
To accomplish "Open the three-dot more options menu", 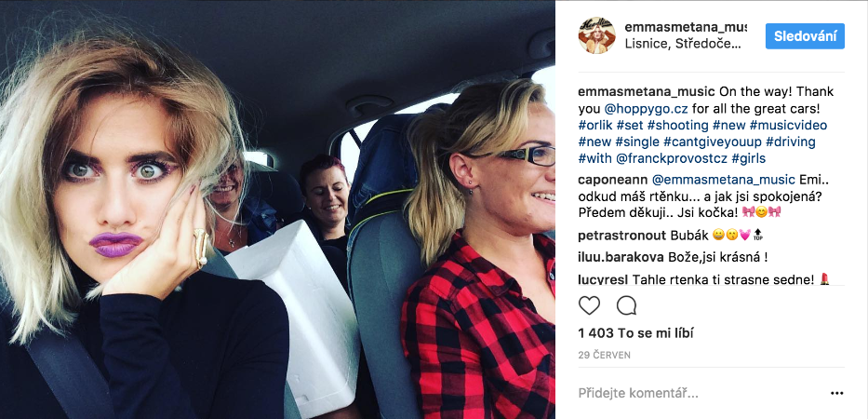I will [x=837, y=394].
